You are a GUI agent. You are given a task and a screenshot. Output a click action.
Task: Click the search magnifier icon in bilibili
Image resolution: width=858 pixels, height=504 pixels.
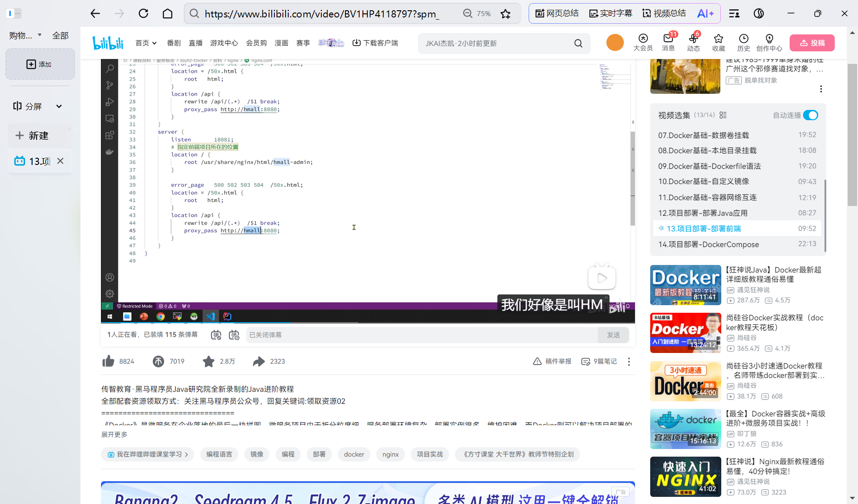(578, 43)
